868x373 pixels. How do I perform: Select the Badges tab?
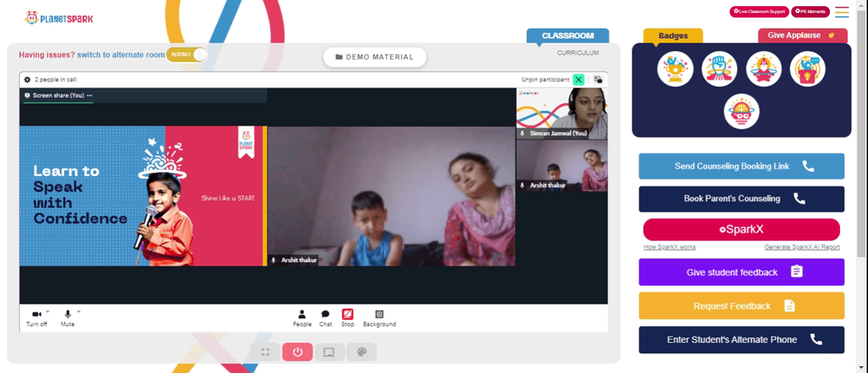coord(674,36)
